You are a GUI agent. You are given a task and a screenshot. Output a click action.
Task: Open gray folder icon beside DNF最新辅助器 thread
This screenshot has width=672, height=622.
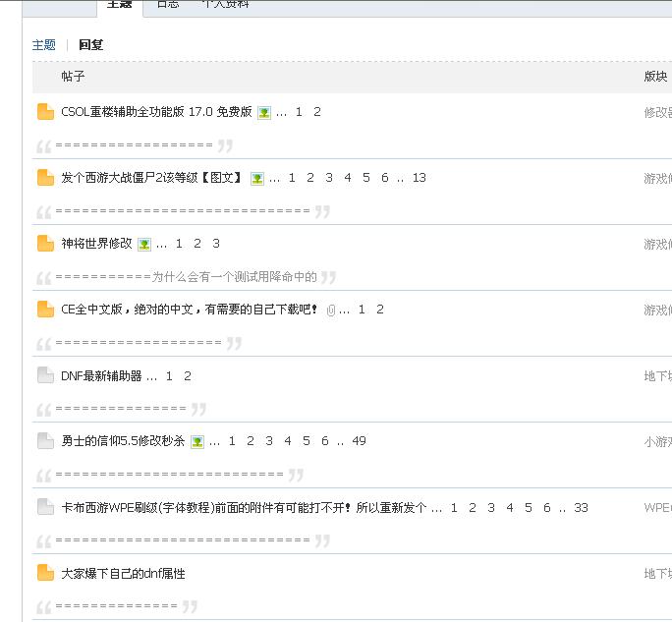pos(45,375)
